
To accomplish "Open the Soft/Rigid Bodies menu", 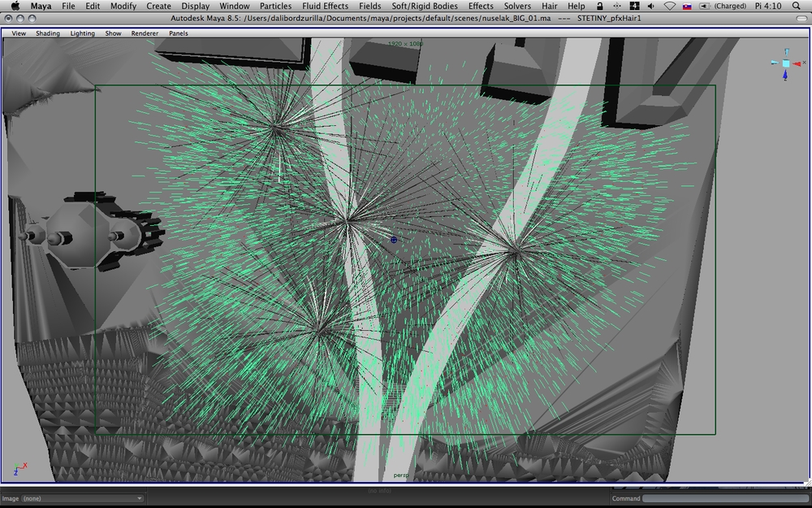I will [x=425, y=6].
